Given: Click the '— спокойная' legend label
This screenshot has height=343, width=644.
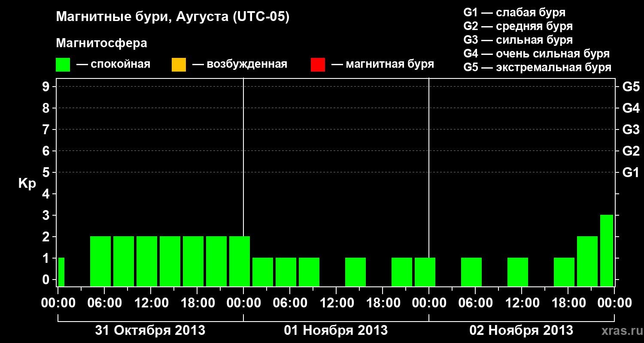Looking at the screenshot, I should (113, 64).
